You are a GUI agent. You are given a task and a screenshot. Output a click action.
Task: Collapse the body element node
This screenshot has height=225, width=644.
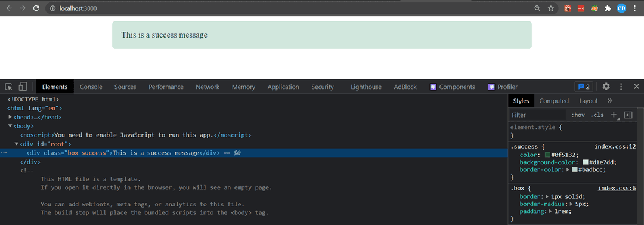10,126
